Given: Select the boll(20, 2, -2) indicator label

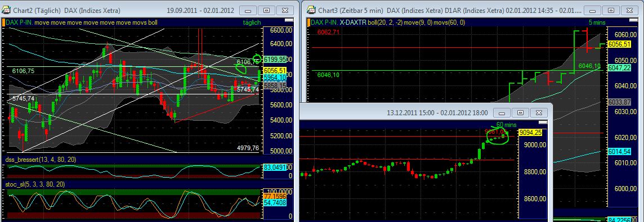Looking at the screenshot, I should 385,22.
